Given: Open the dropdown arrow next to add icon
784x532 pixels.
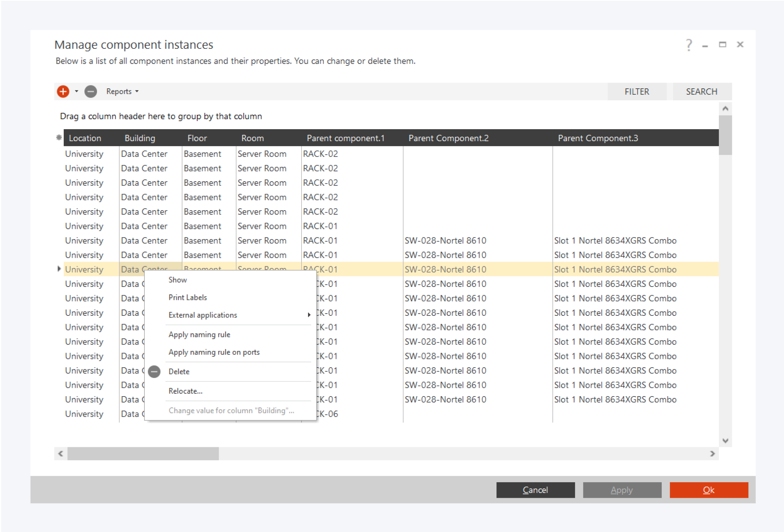Looking at the screenshot, I should coord(77,91).
